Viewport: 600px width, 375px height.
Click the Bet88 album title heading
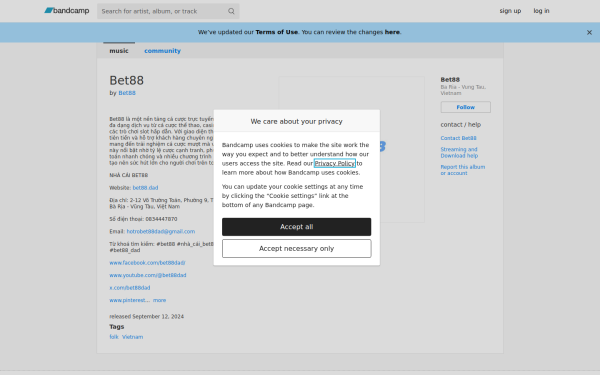pos(127,80)
